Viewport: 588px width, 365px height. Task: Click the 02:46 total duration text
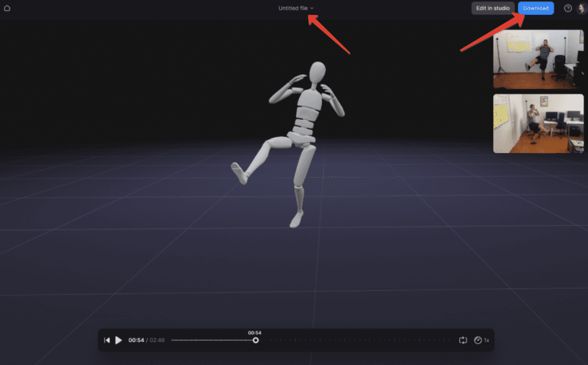tap(157, 340)
